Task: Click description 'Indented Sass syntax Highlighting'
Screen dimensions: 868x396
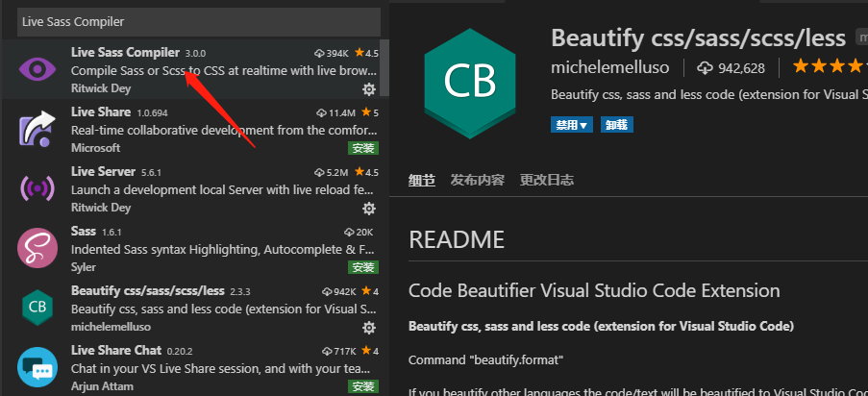Action: [x=224, y=250]
